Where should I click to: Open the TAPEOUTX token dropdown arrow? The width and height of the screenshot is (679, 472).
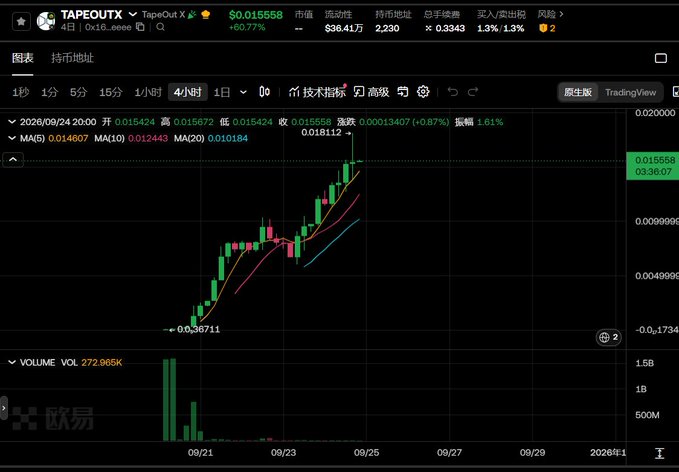click(x=133, y=14)
